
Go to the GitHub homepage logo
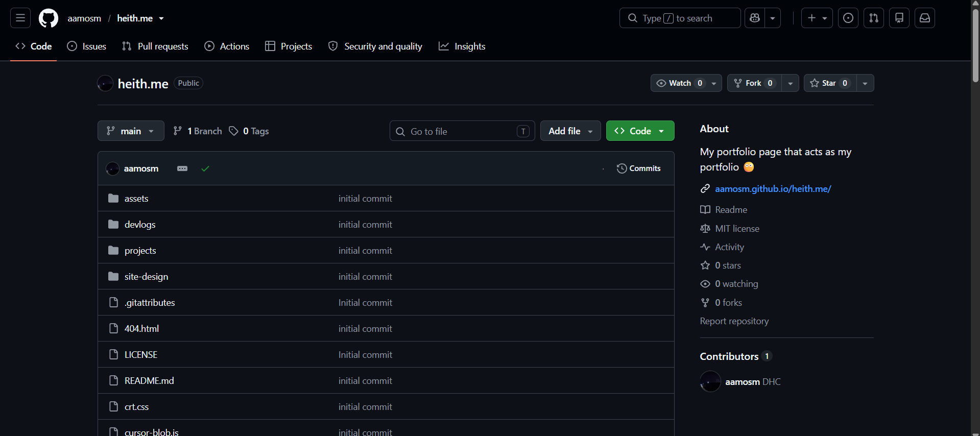[x=49, y=18]
